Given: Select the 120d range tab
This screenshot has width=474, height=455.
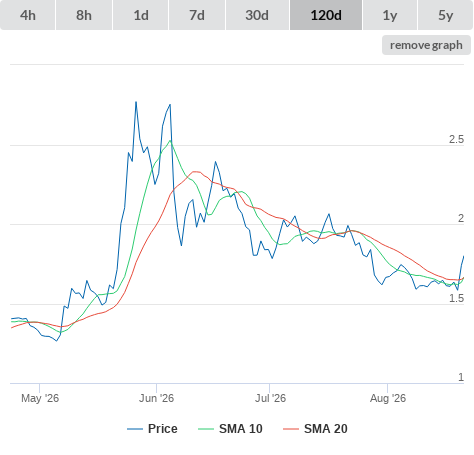Looking at the screenshot, I should click(326, 15).
